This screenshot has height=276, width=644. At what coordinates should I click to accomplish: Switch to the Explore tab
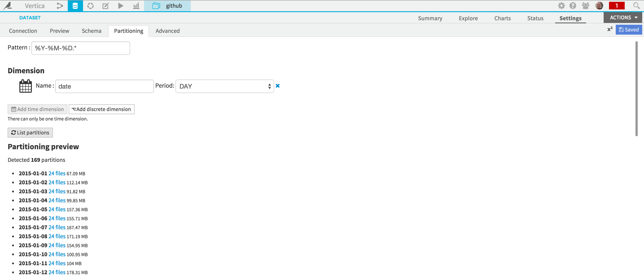[468, 18]
